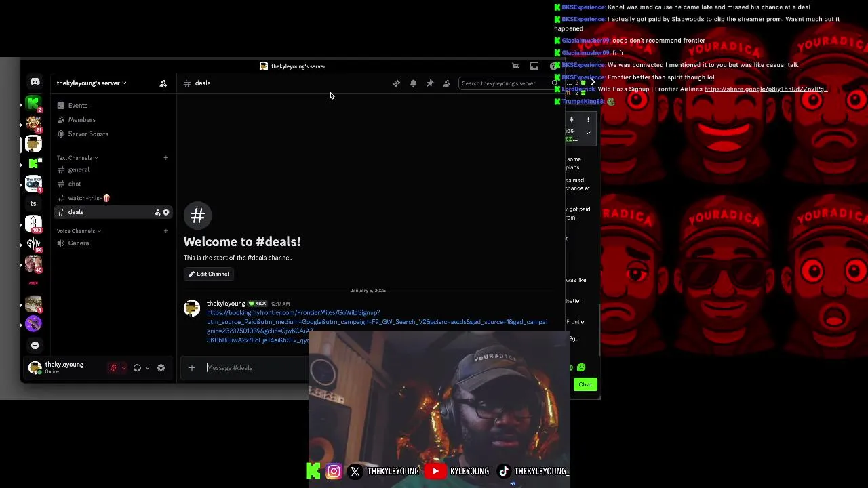Screen dimensions: 868x488
Task: Click the green emoji icon above Chat button
Action: point(581,368)
